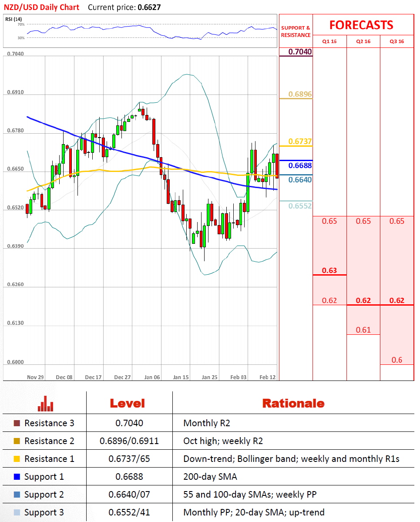Click the 0.65 value in Q1 16 column

329,221
